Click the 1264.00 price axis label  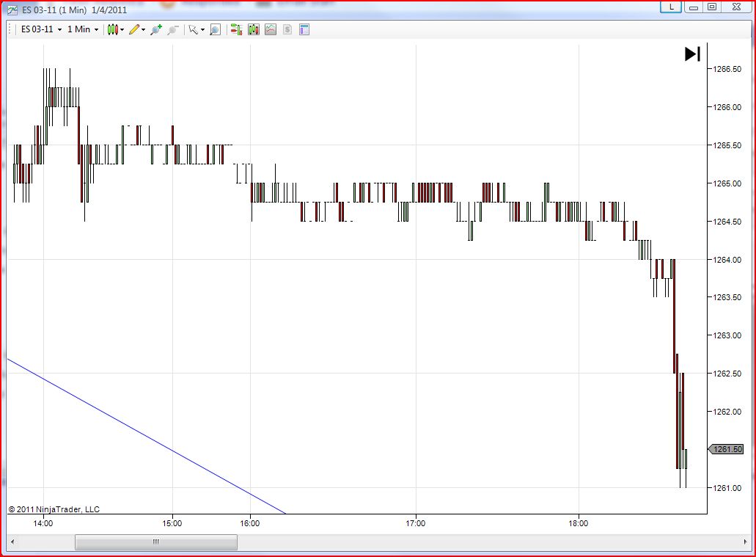(x=727, y=260)
